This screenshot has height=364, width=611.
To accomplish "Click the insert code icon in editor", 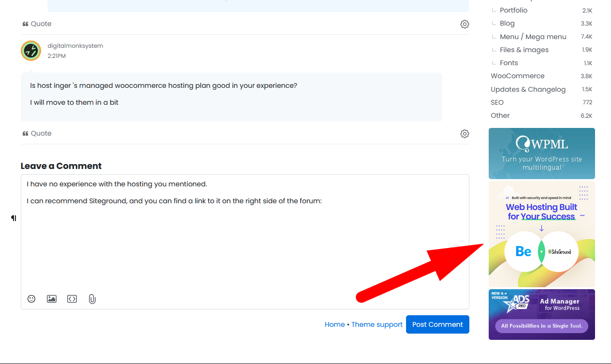I will 72,299.
